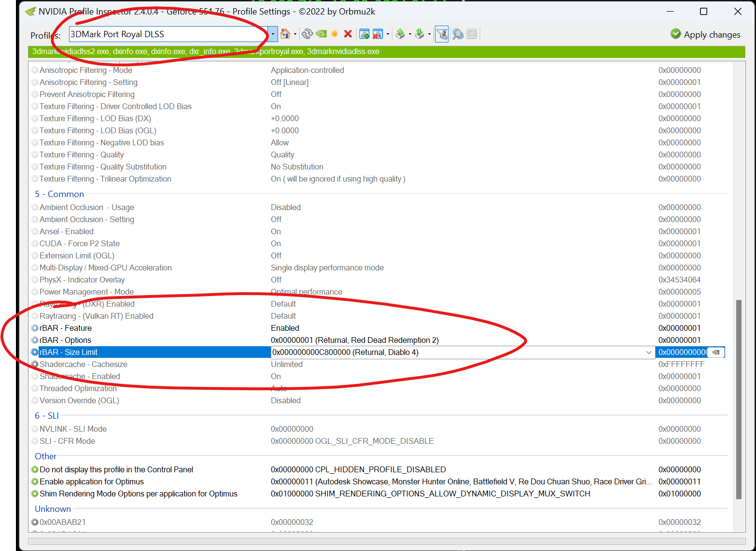Select 'Ambient Occlusion - Usage' setting
Image resolution: width=756 pixels, height=551 pixels.
tap(87, 208)
